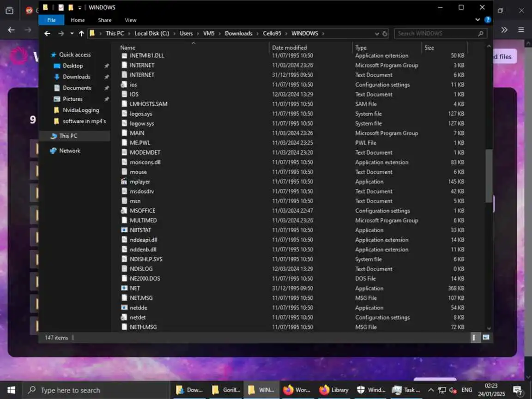Open Downloads in the navigation pane
The height and width of the screenshot is (399, 532).
[76, 77]
